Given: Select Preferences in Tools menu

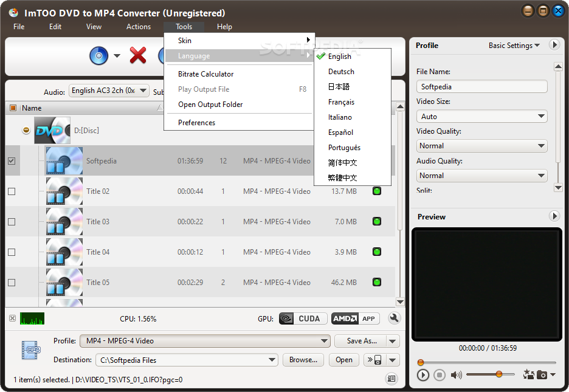Looking at the screenshot, I should pyautogui.click(x=240, y=123).
